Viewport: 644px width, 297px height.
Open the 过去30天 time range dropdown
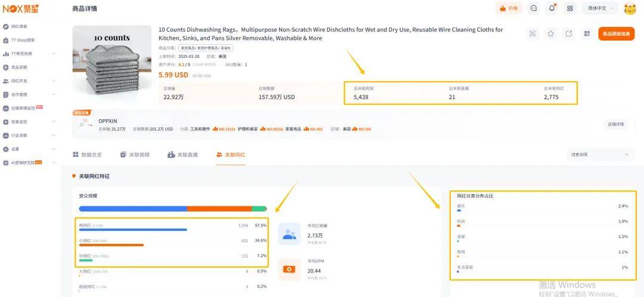(x=600, y=154)
